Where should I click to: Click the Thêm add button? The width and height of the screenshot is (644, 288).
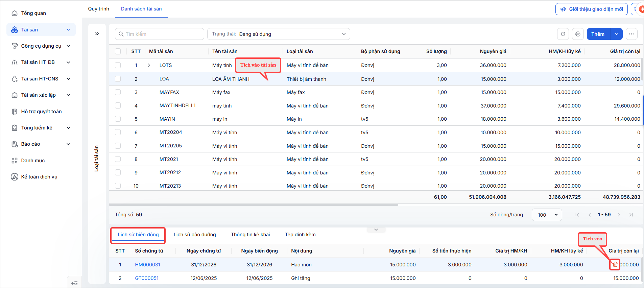point(598,34)
